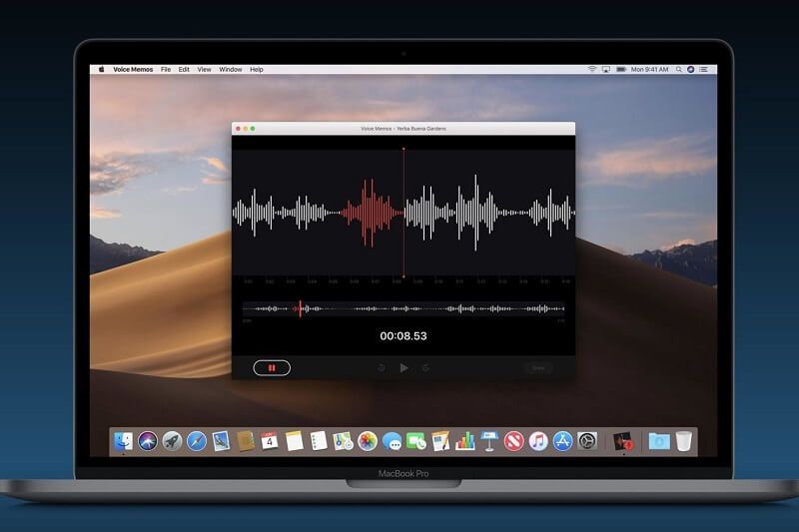Open Calendar icon in Dock
This screenshot has width=799, height=532.
point(270,441)
